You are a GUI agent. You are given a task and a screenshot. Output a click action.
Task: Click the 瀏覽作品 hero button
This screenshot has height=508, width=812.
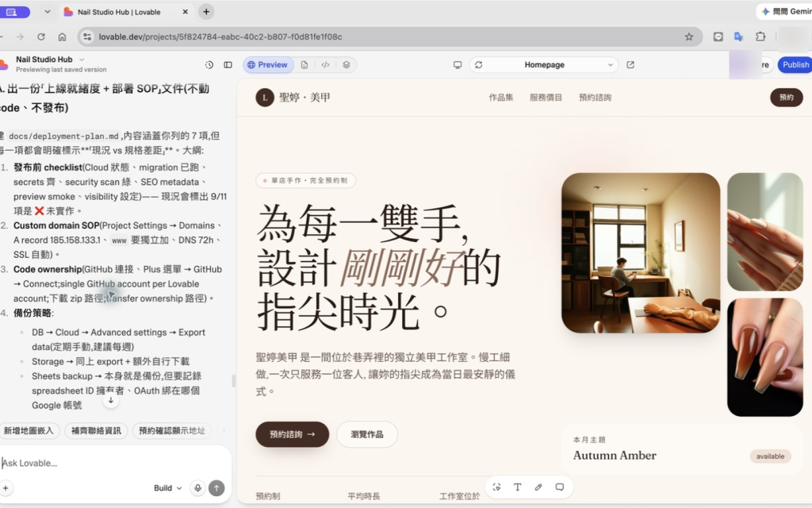click(x=366, y=434)
